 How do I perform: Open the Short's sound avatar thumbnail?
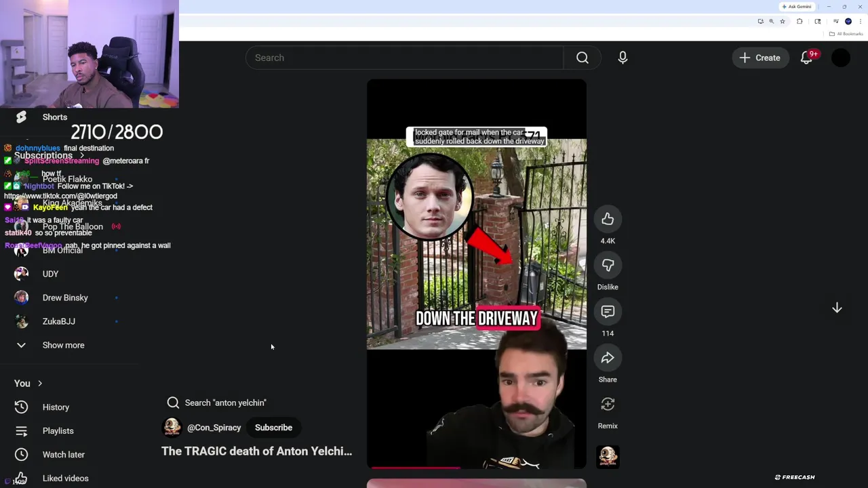point(608,456)
